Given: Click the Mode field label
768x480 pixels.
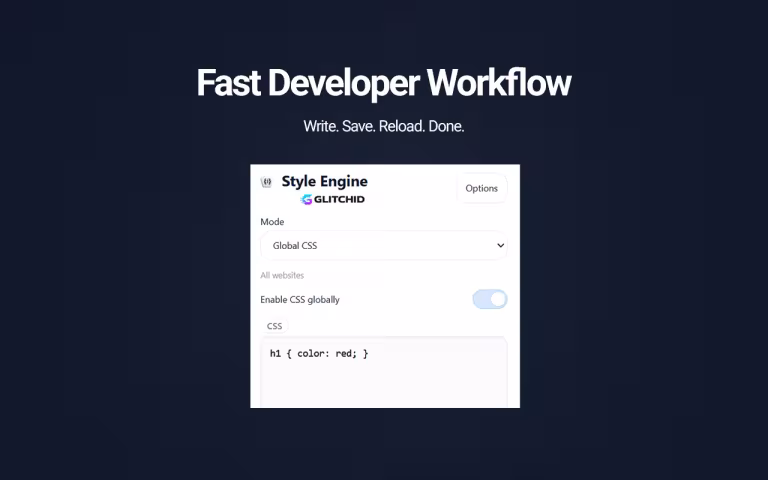Looking at the screenshot, I should click(x=272, y=222).
